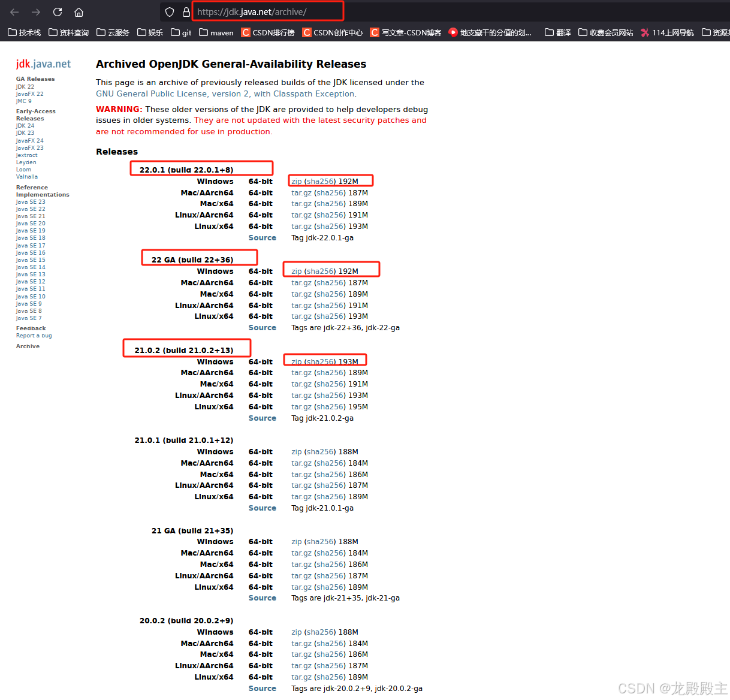The height and width of the screenshot is (700, 730).
Task: Download the 20.0.2 Windows zip
Action: (297, 632)
